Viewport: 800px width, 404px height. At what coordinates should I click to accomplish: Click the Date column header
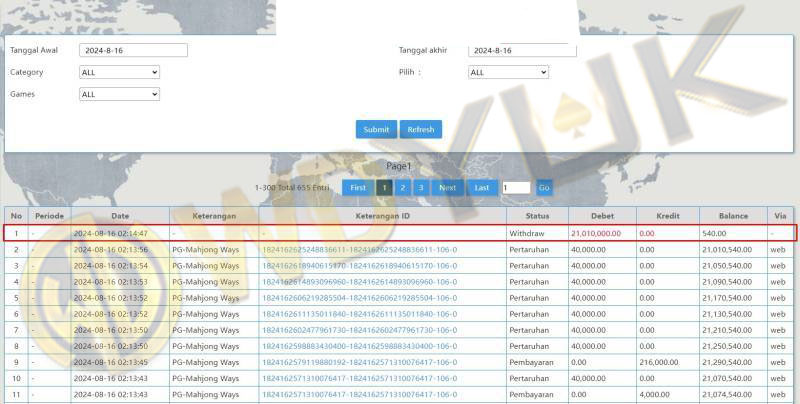tap(120, 216)
